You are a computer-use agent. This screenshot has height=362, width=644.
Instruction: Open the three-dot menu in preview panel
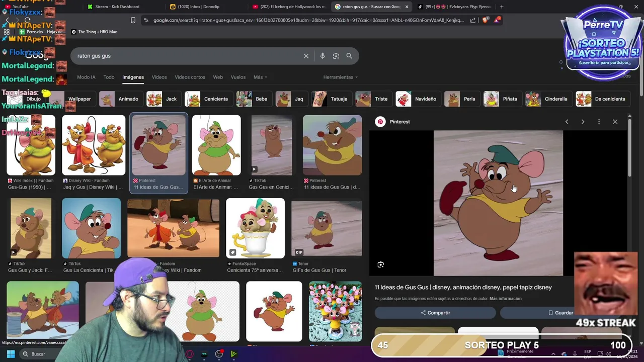pos(599,122)
